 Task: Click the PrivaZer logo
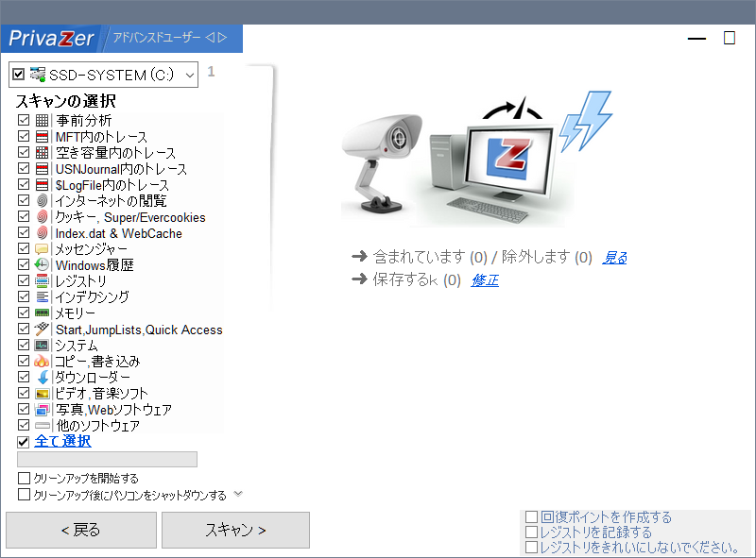pos(51,38)
